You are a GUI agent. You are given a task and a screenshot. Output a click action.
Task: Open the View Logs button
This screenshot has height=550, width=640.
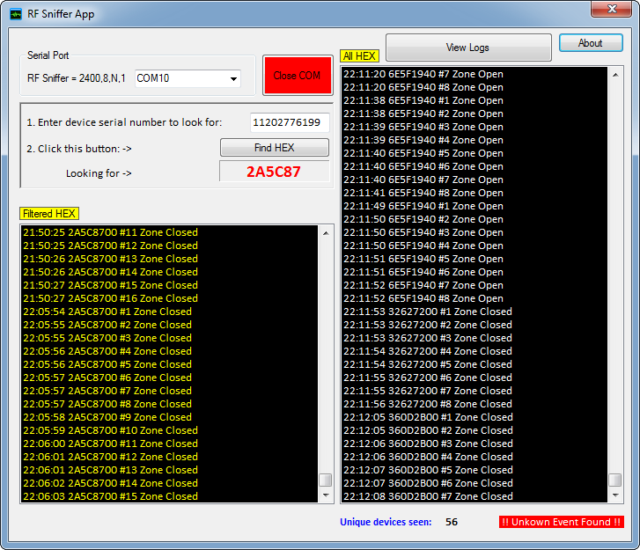(x=468, y=47)
